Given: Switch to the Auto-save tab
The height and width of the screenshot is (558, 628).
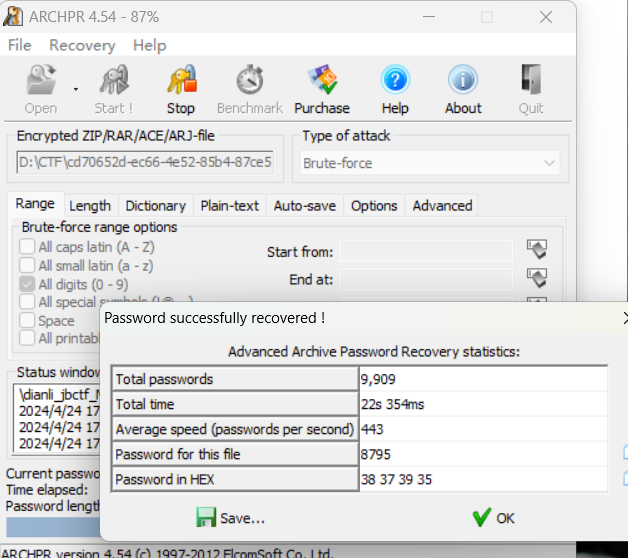Looking at the screenshot, I should click(304, 206).
